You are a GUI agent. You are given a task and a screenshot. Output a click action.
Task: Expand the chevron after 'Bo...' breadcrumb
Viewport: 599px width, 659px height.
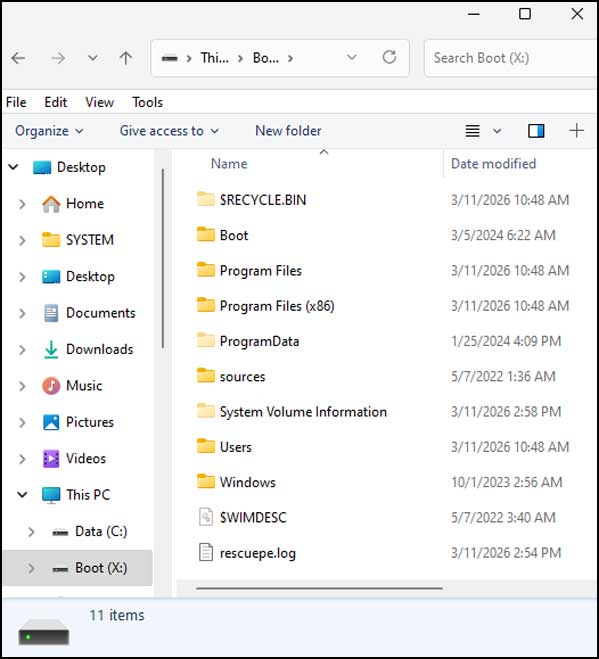tap(290, 58)
